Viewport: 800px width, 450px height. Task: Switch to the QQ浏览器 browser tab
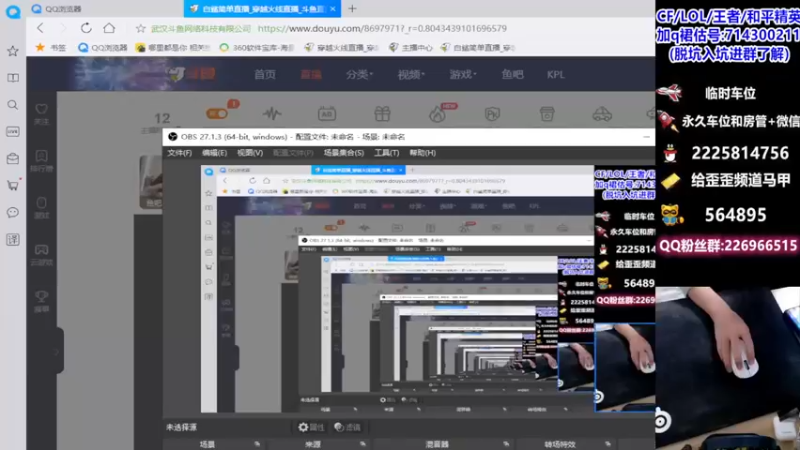point(105,9)
